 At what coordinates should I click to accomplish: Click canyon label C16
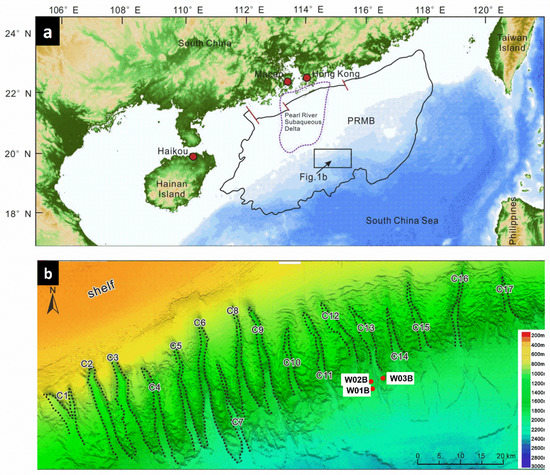click(x=460, y=279)
